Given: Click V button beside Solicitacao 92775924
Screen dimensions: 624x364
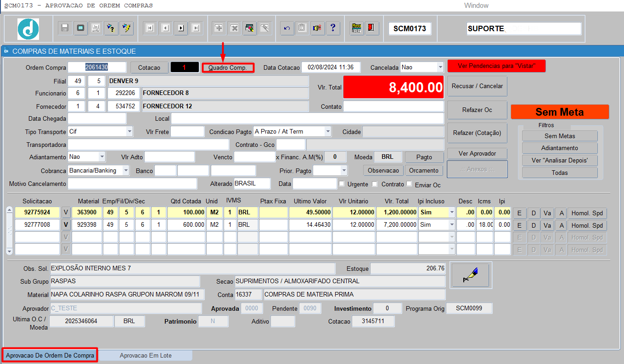Looking at the screenshot, I should click(66, 213).
